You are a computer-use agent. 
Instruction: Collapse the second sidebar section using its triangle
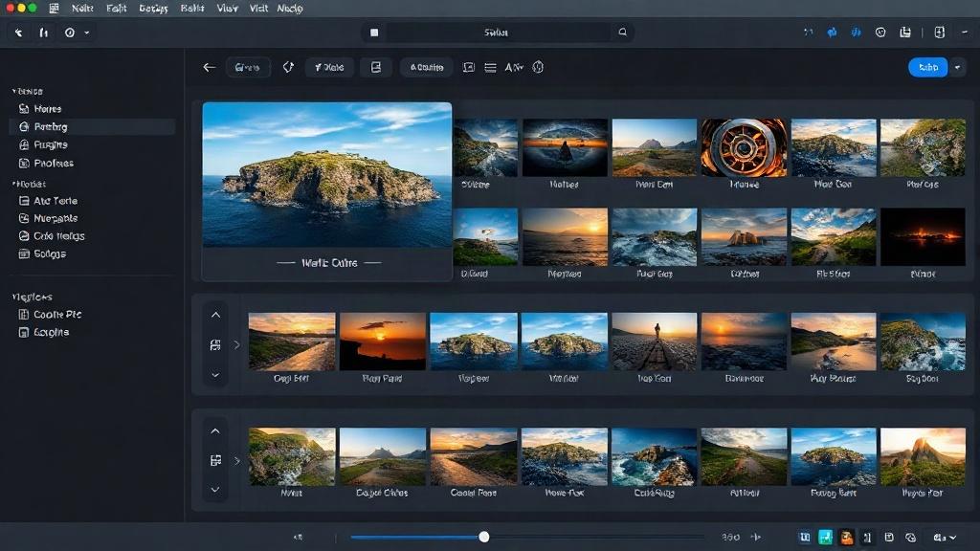coord(13,184)
